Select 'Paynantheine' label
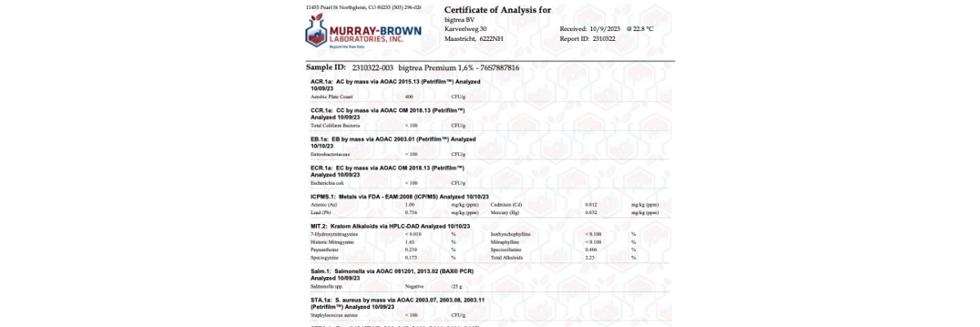 coord(325,250)
